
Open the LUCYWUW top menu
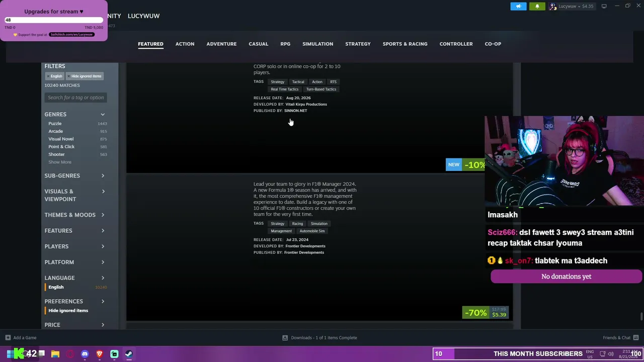click(x=143, y=16)
